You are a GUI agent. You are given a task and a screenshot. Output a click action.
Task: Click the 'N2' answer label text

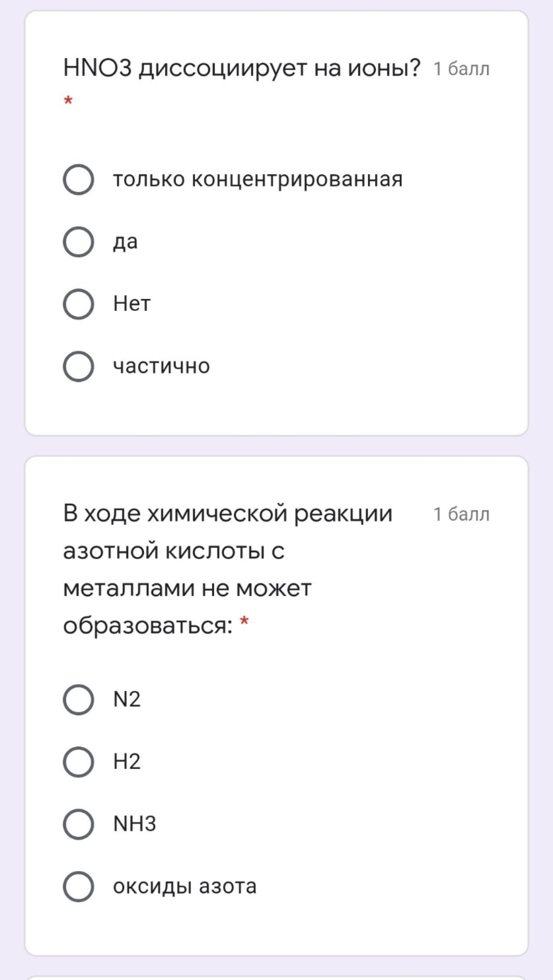127,699
